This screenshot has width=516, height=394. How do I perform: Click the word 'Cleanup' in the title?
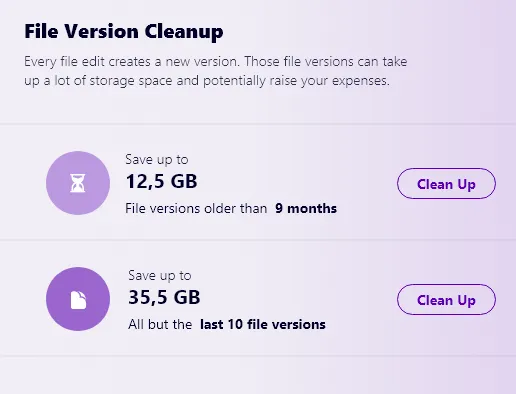(184, 32)
